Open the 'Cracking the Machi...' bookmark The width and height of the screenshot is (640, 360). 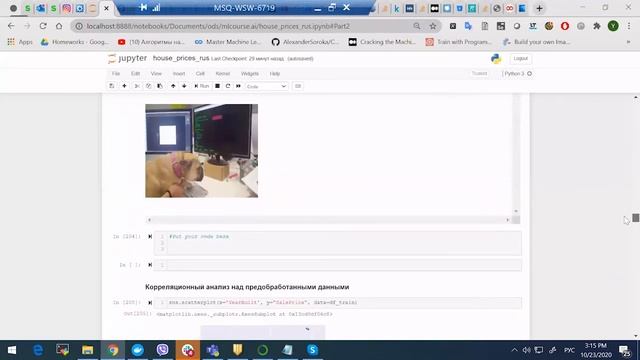382,42
